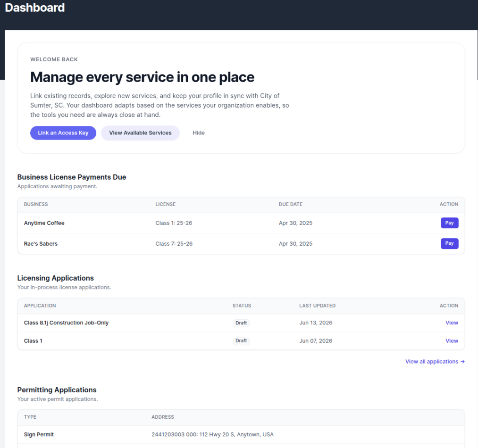
Task: Click the Draft status of Class 1 application
Action: tap(241, 341)
